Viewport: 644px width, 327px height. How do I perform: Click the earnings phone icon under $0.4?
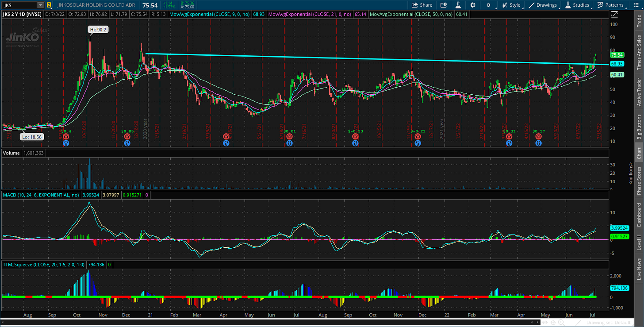(x=66, y=137)
